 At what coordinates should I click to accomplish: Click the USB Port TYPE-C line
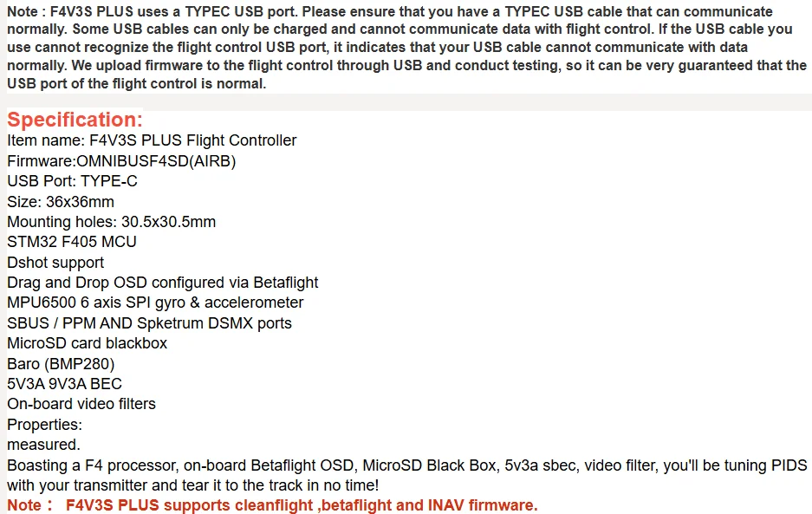tap(72, 181)
